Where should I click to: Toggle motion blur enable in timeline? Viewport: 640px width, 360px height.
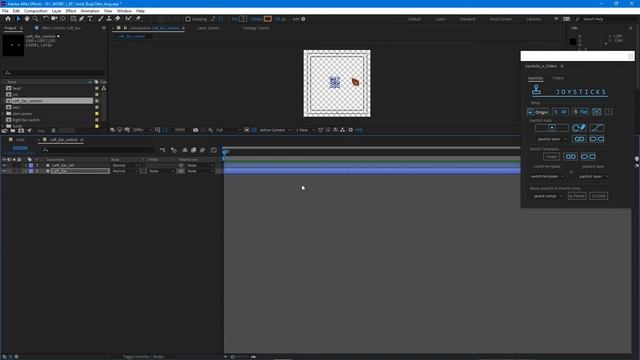tap(202, 150)
